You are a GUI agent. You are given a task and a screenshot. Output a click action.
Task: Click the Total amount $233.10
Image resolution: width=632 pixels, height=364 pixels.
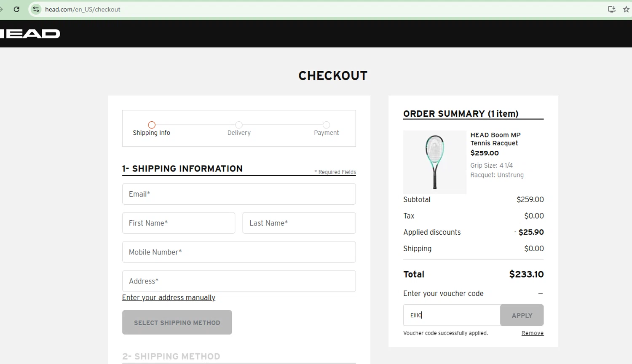click(x=527, y=274)
